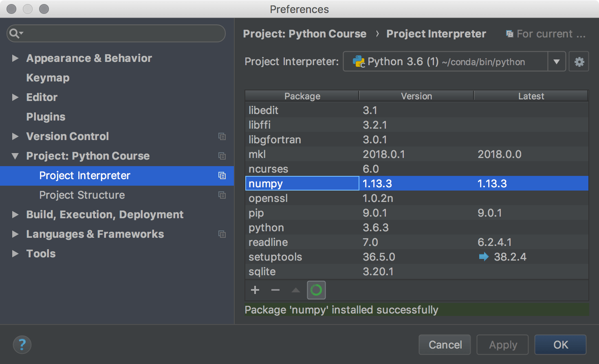Screen dimensions: 599x364
Task: Click the OK button
Action: pyautogui.click(x=560, y=345)
